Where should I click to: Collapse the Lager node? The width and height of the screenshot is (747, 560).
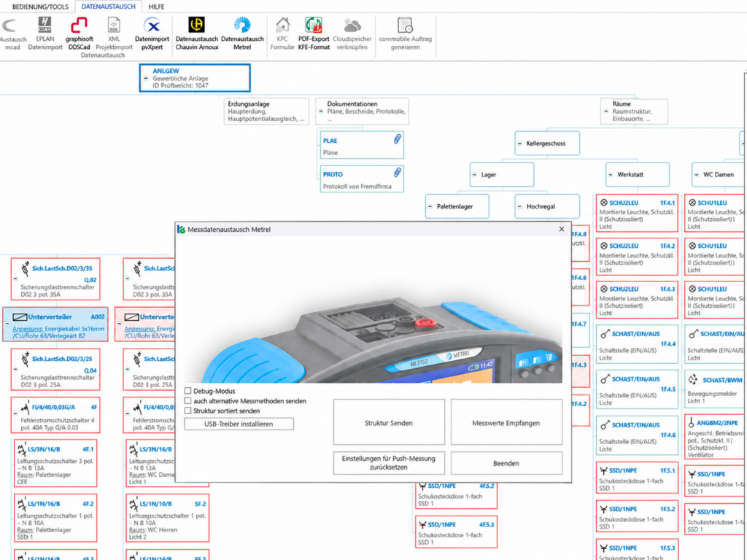(x=474, y=175)
